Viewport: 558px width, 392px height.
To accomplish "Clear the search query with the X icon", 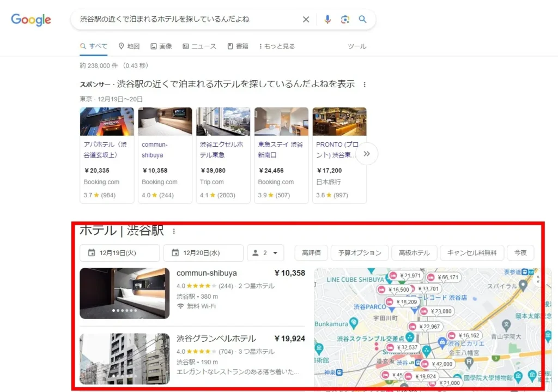I will (x=306, y=19).
